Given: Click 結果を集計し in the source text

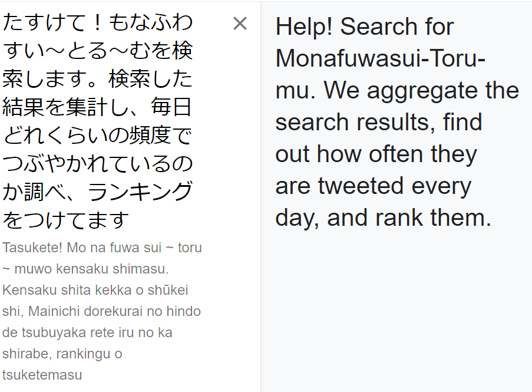Looking at the screenshot, I should 67,107.
